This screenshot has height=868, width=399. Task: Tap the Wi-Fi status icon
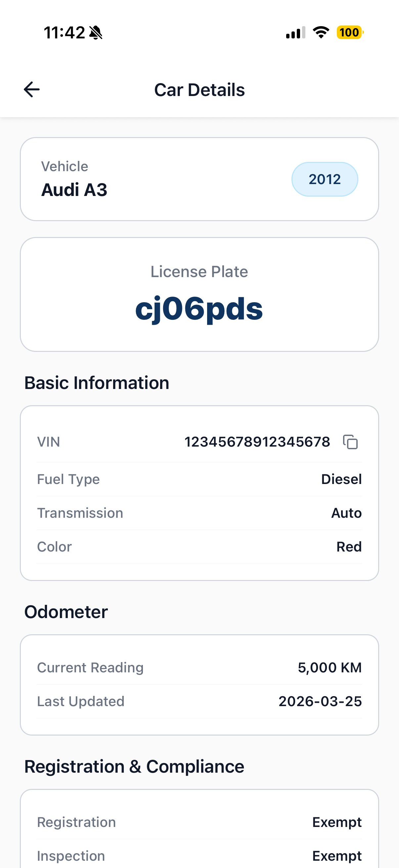(321, 32)
